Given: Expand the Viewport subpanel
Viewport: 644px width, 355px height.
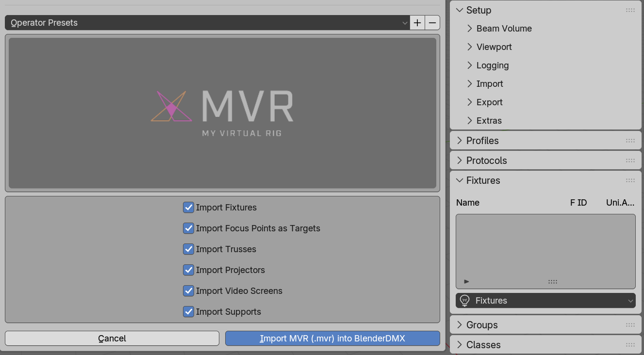Looking at the screenshot, I should click(x=470, y=47).
